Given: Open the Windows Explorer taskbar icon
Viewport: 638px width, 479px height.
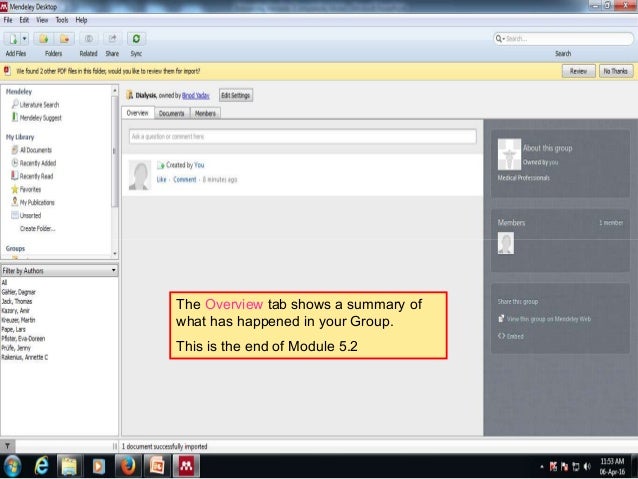Looking at the screenshot, I should click(69, 466).
